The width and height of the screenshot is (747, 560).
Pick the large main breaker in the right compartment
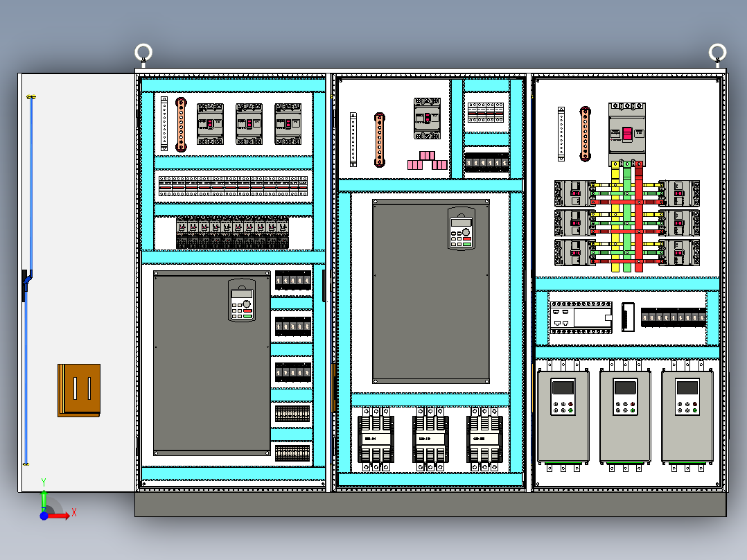627,134
